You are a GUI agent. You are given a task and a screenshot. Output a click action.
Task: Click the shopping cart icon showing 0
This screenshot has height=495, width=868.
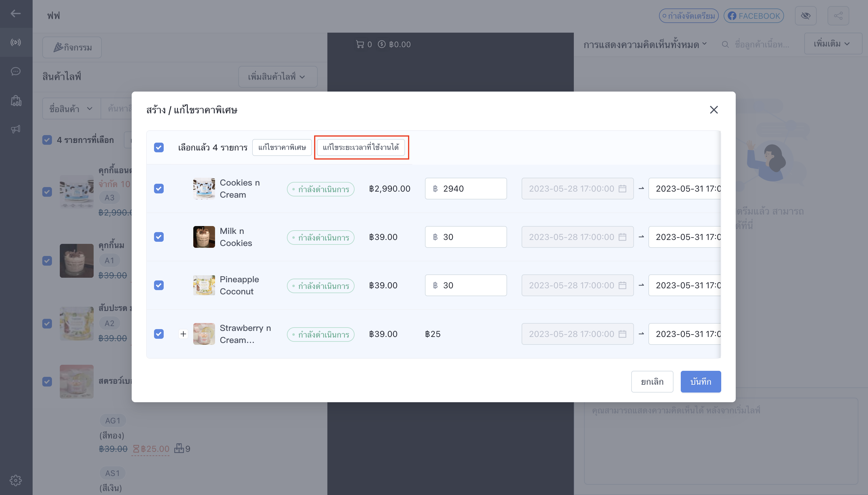pos(360,44)
